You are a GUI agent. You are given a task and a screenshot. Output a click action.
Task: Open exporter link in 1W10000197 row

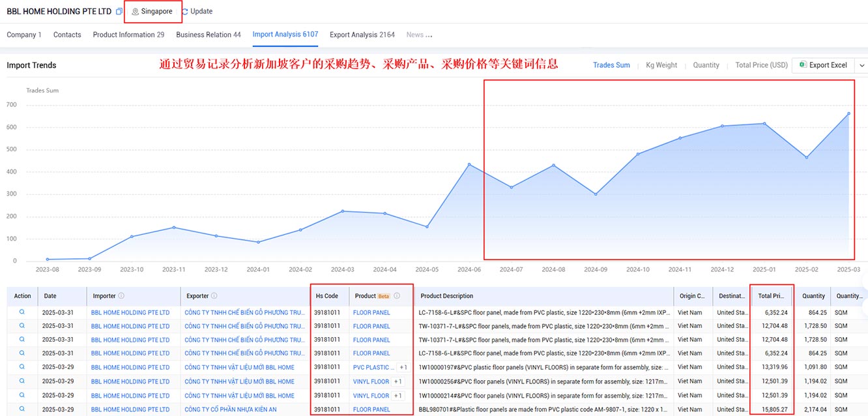239,367
